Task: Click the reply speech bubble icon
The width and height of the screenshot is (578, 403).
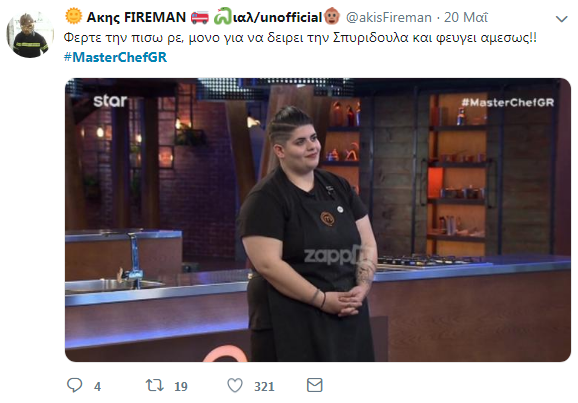Action: [x=74, y=385]
